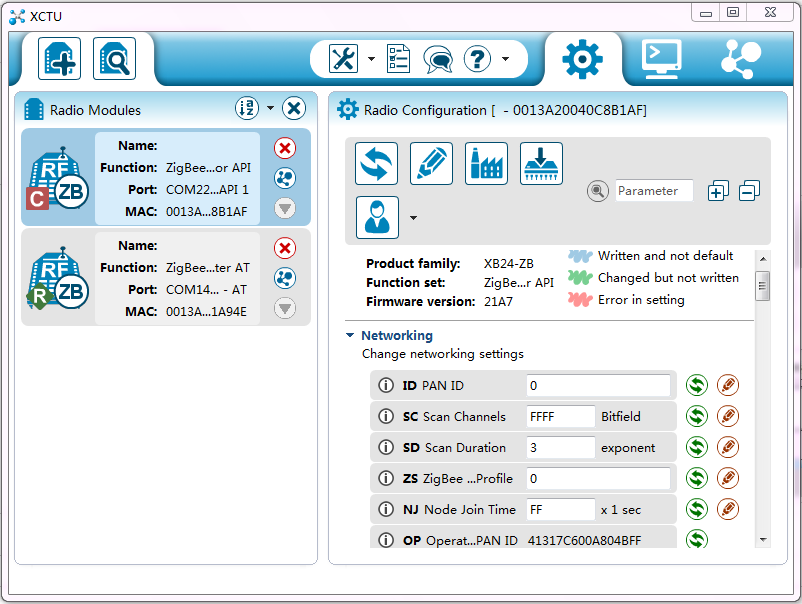802x604 pixels.
Task: Expand the COM22 module arrow
Action: tap(285, 208)
